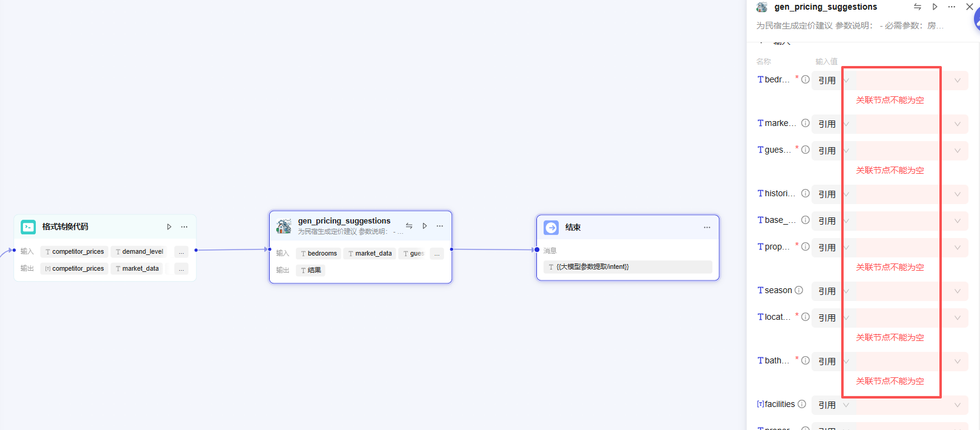Select the 格式转换代码 node code icon

click(28, 227)
